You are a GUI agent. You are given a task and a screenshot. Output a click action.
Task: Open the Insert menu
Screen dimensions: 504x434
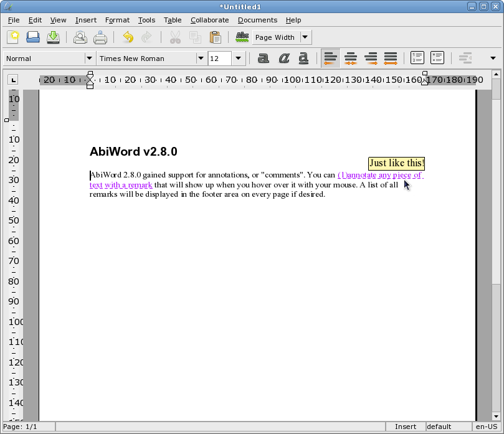pos(86,20)
